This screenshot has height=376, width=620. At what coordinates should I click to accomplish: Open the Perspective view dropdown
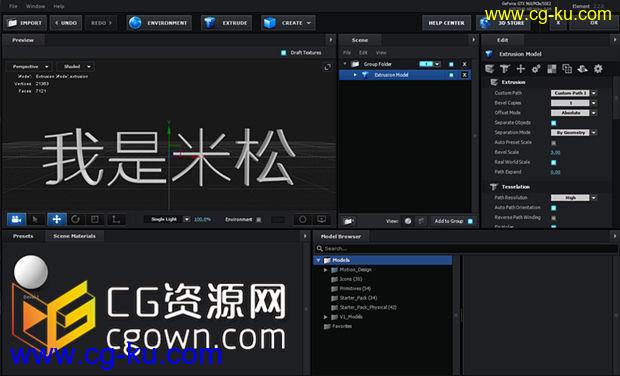tap(30, 66)
